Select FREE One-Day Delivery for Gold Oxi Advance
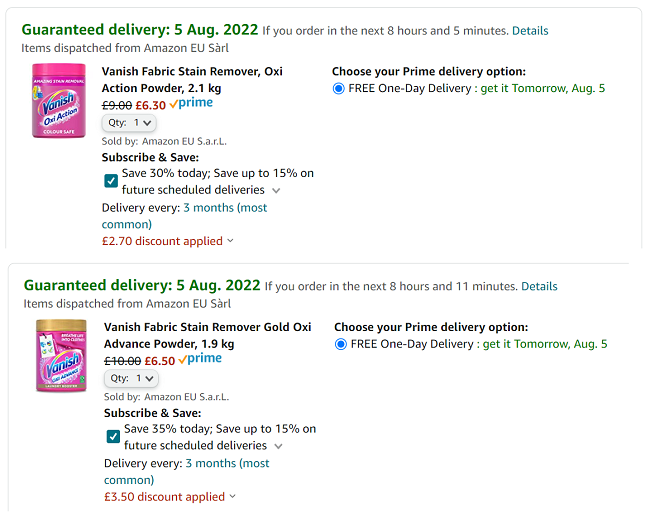This screenshot has height=518, width=650. coord(341,344)
